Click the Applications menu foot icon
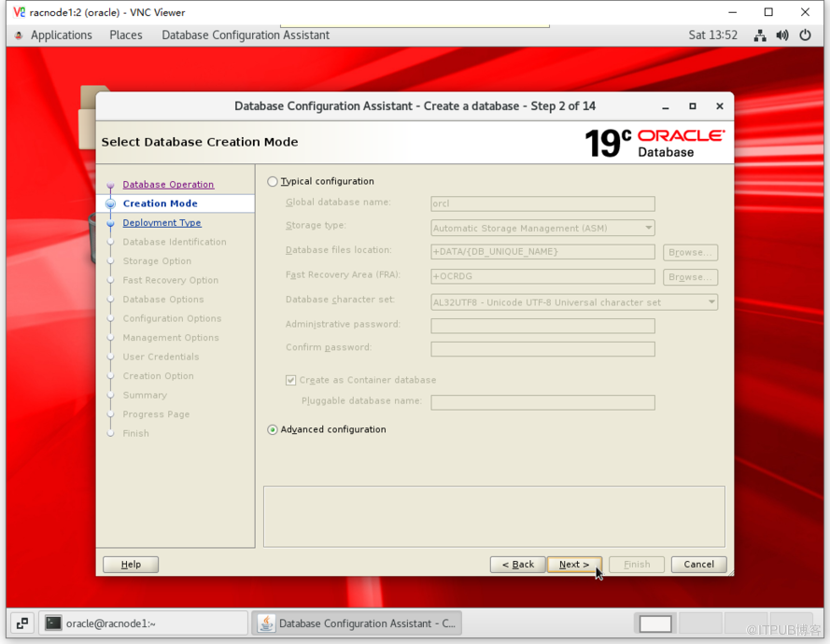830x644 pixels. pyautogui.click(x=19, y=35)
